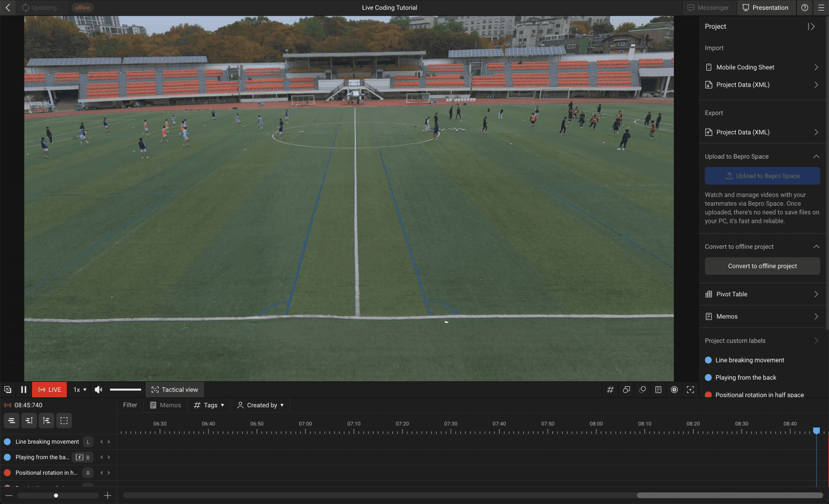Viewport: 829px width, 504px height.
Task: Go to next Playing from the back event
Action: [x=109, y=458]
